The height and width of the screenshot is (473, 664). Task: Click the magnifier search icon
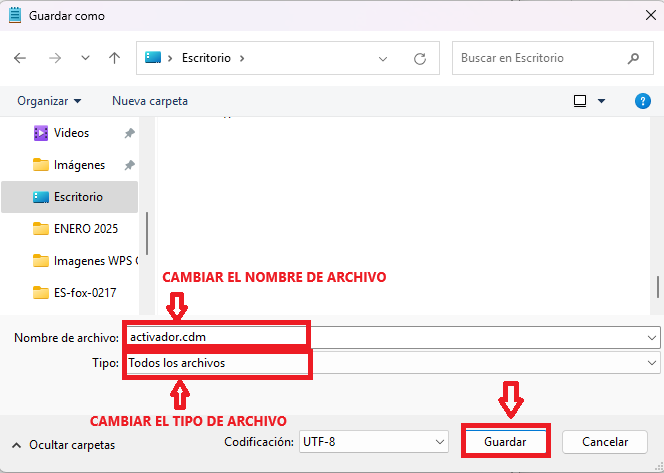pyautogui.click(x=633, y=58)
